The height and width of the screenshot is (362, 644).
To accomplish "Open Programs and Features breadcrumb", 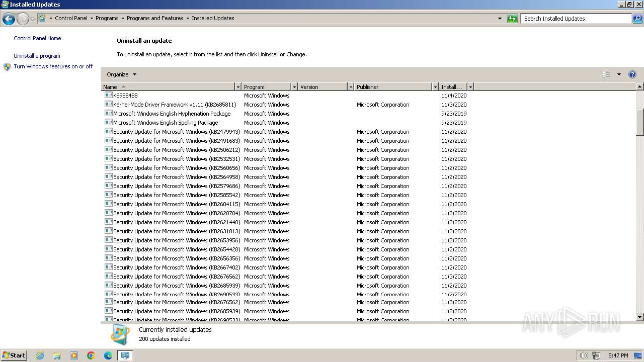I will point(155,18).
